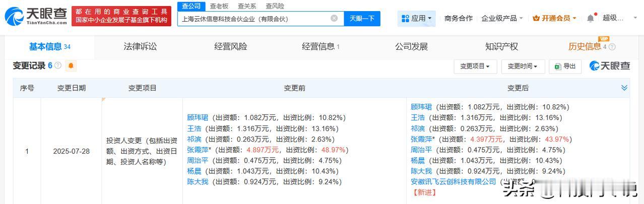Click help icon beside 历史信息
The height and width of the screenshot is (204, 644).
click(612, 47)
